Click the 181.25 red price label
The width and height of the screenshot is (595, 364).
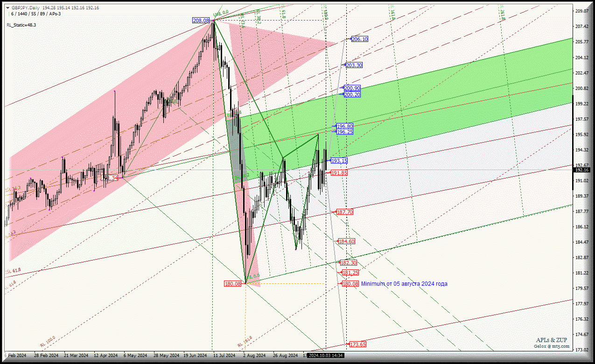(x=350, y=273)
